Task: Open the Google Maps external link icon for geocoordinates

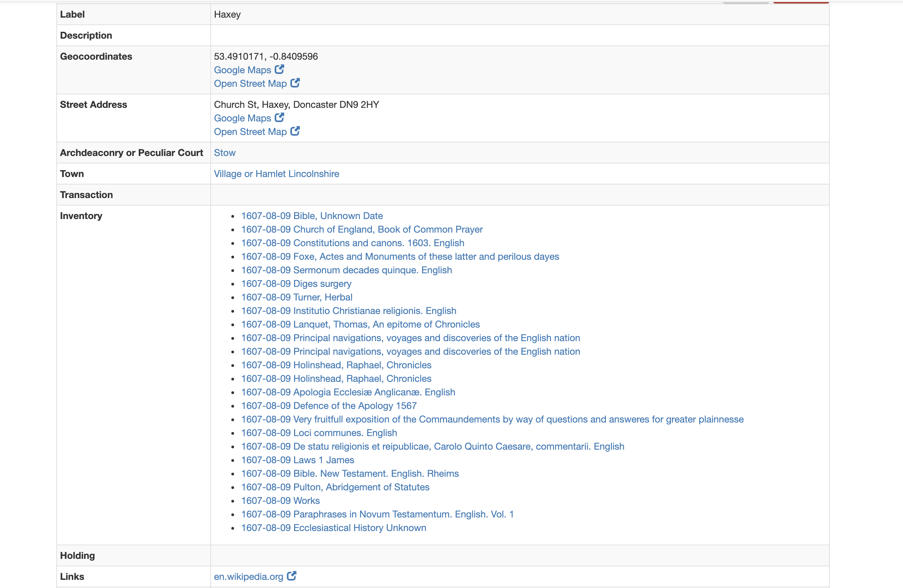Action: coord(279,70)
